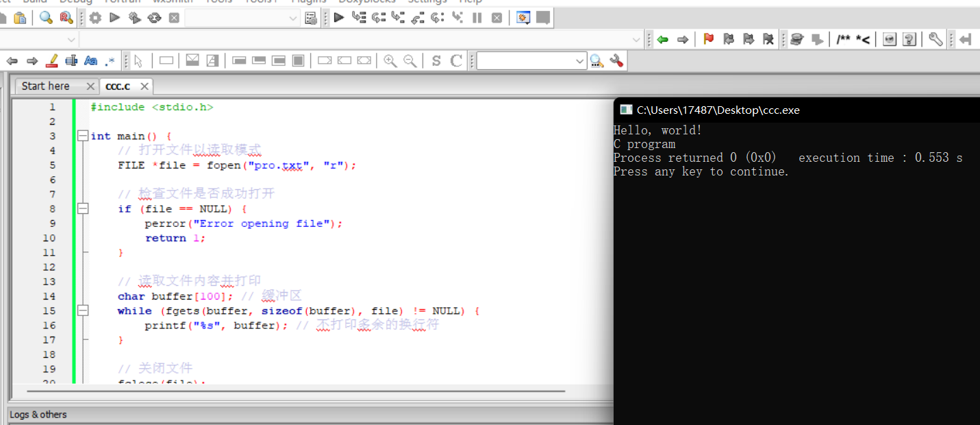Viewport: 980px width, 425px height.
Task: Insert a /** block comment
Action: click(x=843, y=40)
